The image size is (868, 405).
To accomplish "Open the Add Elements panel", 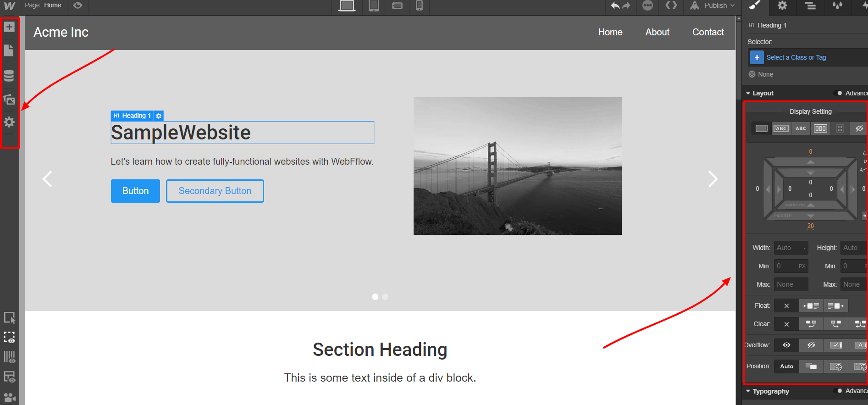I will (x=9, y=27).
